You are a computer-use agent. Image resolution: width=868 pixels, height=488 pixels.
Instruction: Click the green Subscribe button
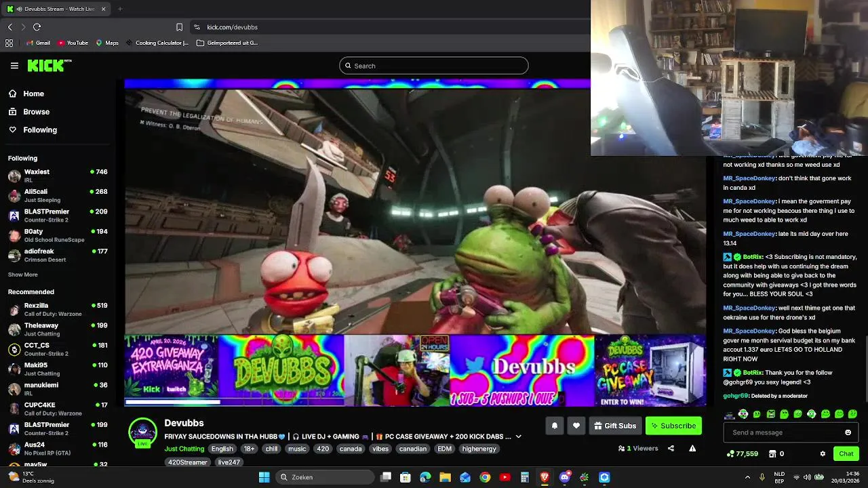tap(673, 426)
